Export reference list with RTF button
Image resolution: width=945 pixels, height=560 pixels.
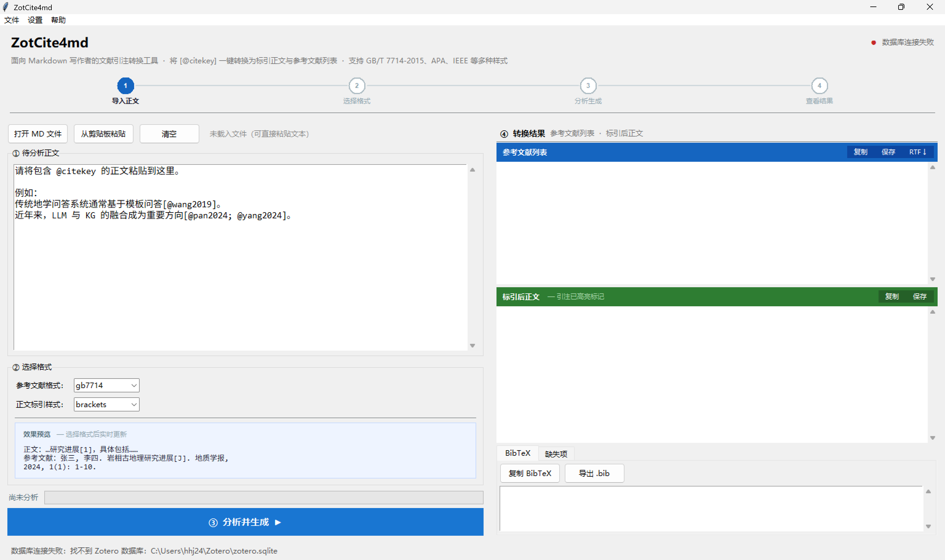[918, 152]
